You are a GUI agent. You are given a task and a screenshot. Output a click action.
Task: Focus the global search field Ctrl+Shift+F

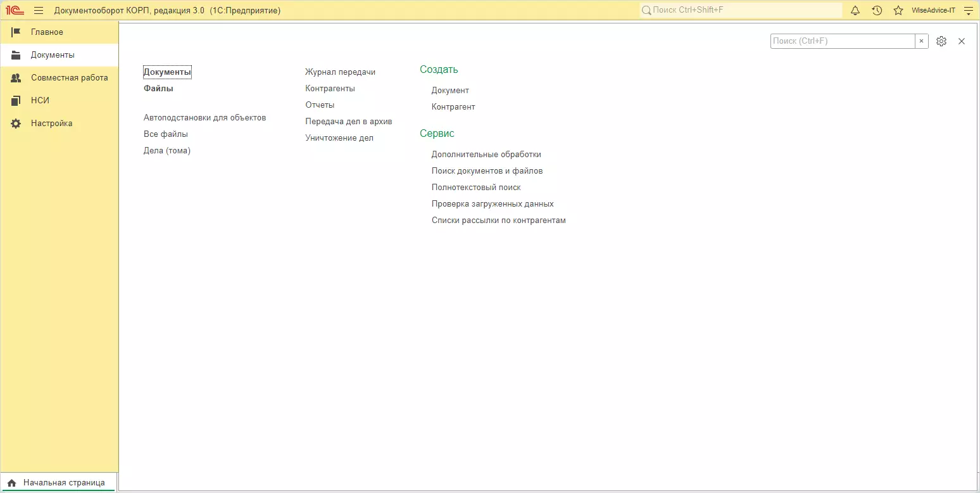tap(741, 10)
